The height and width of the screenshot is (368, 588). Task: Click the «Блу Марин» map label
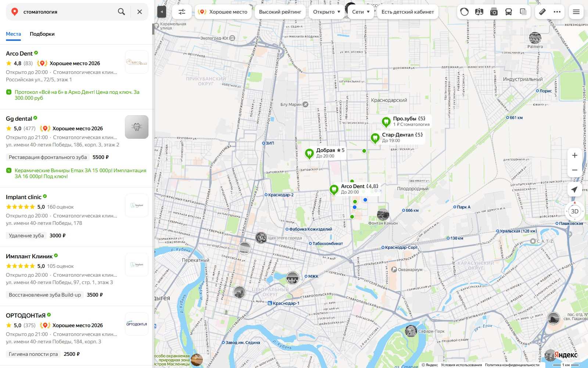click(x=291, y=105)
